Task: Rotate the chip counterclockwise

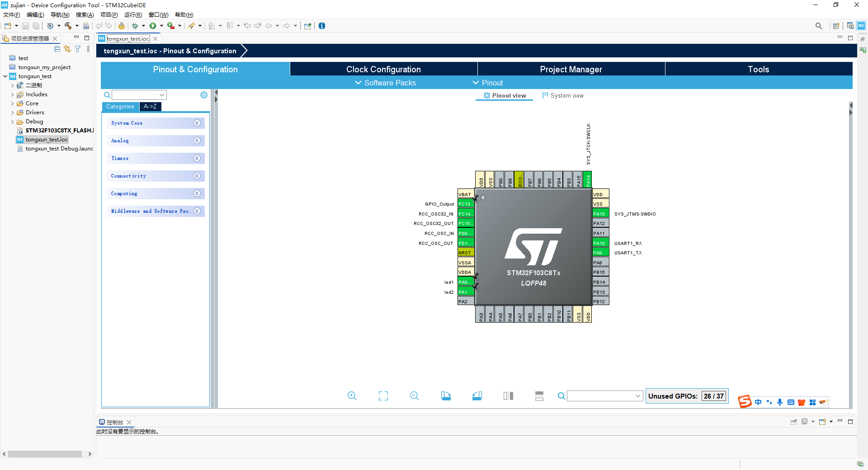Action: coord(477,396)
